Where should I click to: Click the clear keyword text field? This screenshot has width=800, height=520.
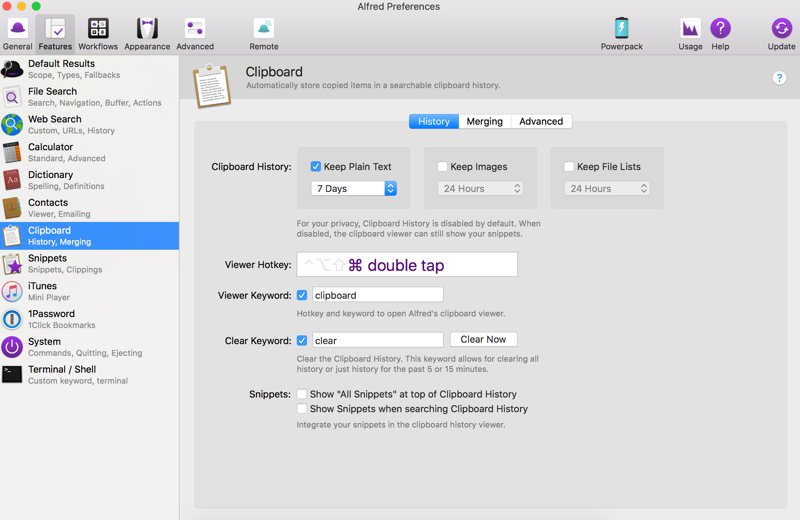click(378, 340)
